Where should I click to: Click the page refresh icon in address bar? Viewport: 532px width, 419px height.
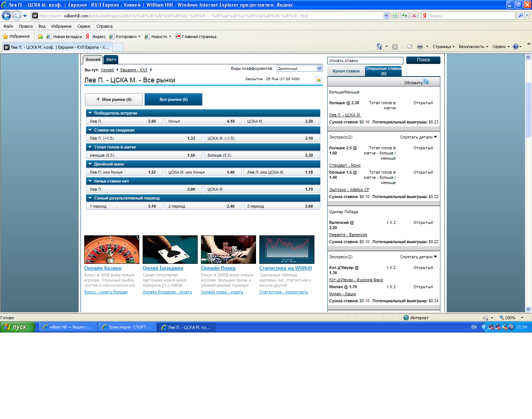pos(405,16)
